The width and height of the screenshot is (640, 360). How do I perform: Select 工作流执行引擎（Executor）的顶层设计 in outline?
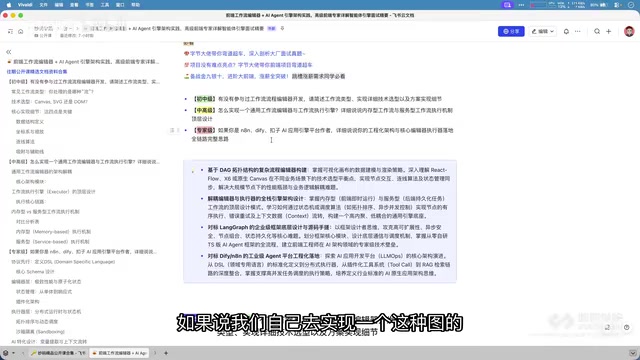pyautogui.click(x=53, y=192)
